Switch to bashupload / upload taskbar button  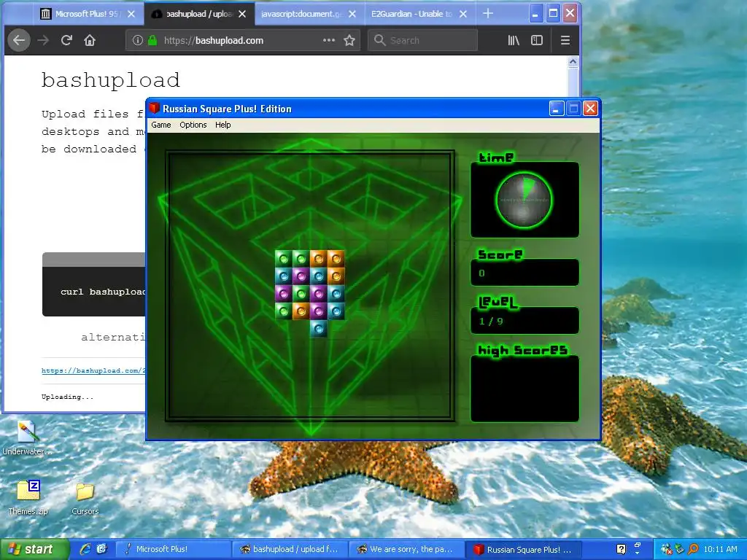290,549
